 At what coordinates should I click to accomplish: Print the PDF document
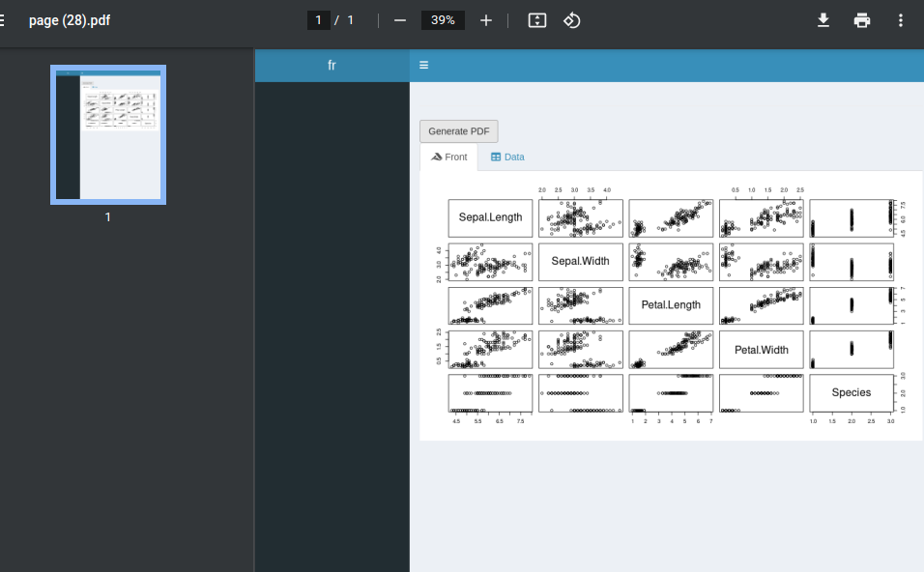tap(861, 20)
